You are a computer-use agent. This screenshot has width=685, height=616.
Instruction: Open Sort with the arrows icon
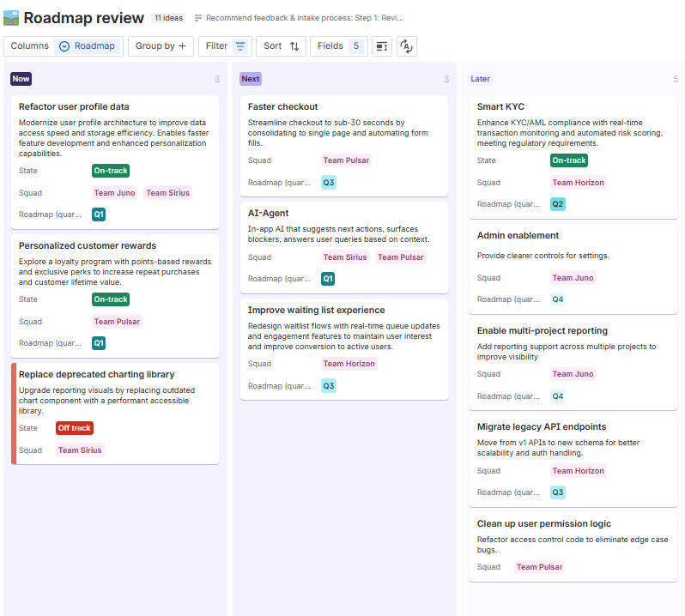coord(282,46)
